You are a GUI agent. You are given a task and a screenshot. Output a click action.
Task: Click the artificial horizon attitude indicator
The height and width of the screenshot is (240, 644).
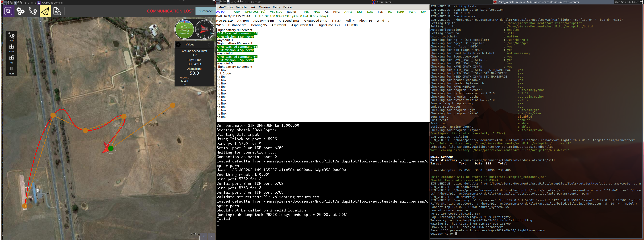pyautogui.click(x=185, y=29)
